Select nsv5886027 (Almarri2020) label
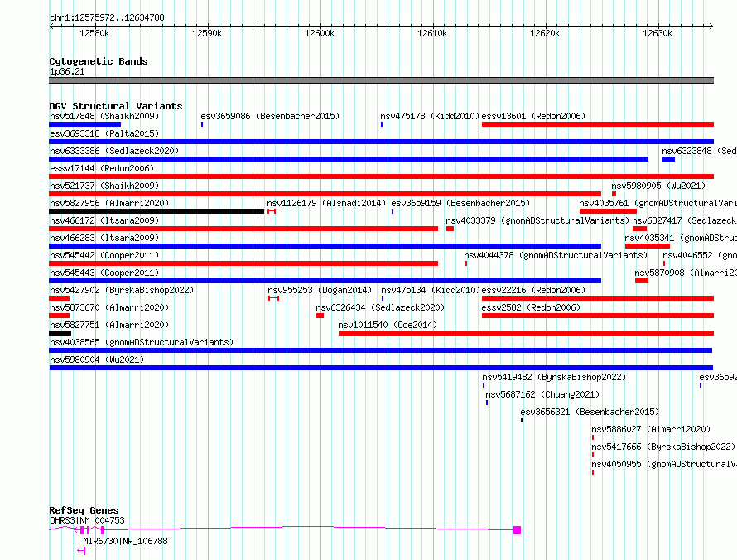 pos(651,429)
